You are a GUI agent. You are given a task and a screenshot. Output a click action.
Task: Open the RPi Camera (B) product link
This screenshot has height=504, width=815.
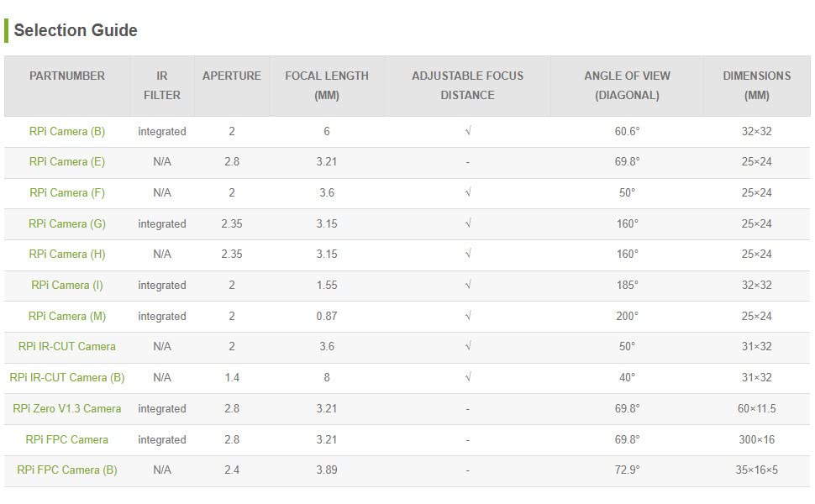67,131
